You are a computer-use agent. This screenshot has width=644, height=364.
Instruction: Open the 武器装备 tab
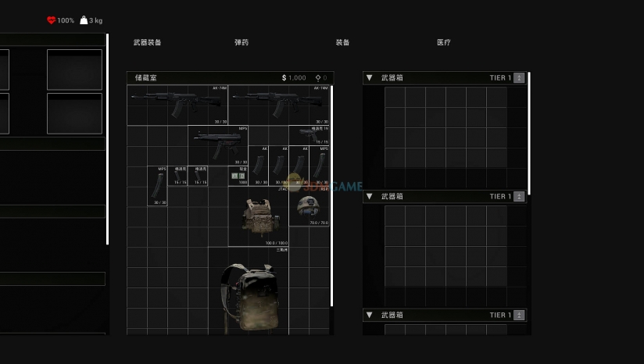tap(148, 42)
